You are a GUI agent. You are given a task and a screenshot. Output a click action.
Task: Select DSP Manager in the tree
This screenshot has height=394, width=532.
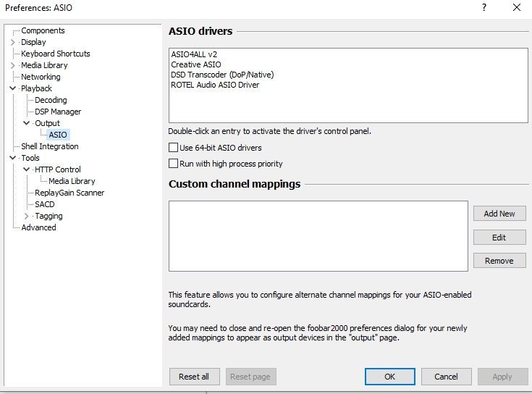pyautogui.click(x=58, y=112)
